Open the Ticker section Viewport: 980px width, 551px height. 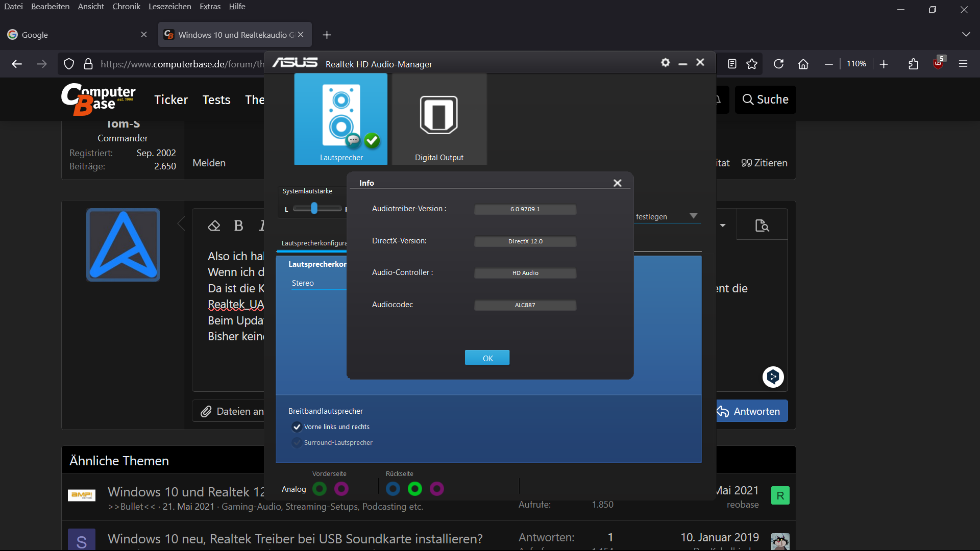171,99
